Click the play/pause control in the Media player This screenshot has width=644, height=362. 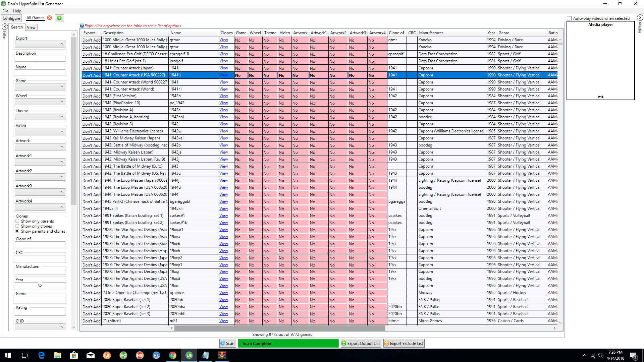pos(601,97)
